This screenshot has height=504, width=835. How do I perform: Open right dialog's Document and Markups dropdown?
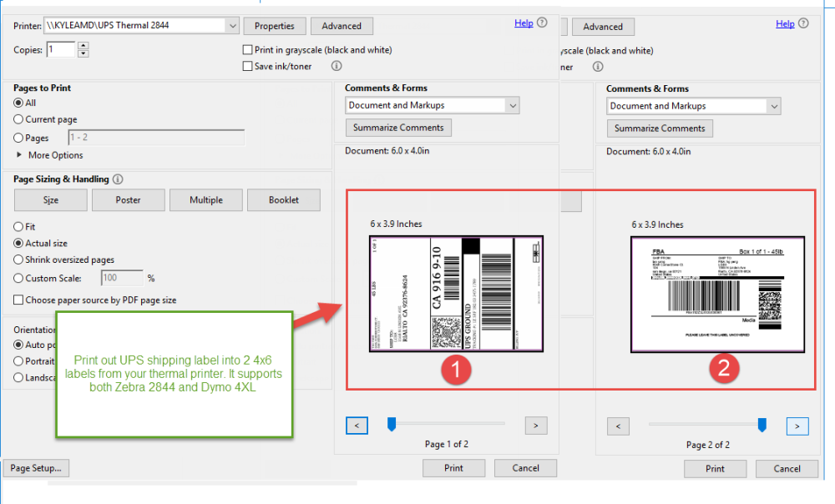(x=693, y=106)
